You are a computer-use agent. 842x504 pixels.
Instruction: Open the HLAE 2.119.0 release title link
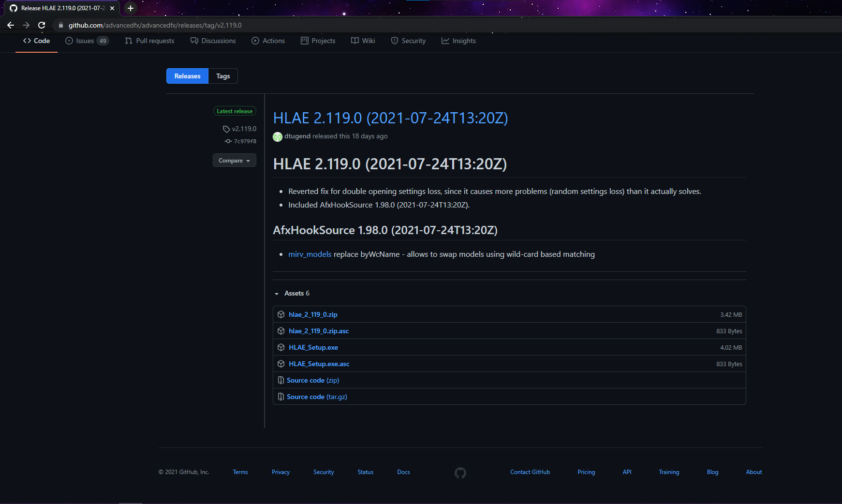pos(390,118)
